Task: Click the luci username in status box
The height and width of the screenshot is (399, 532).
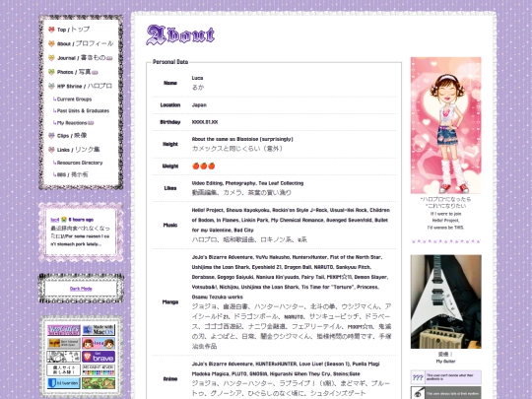Action: (54, 220)
